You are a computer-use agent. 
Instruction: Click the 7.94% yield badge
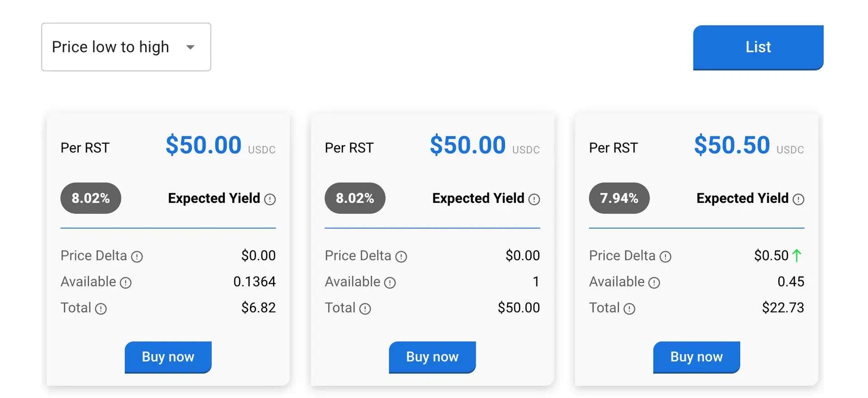pyautogui.click(x=619, y=198)
